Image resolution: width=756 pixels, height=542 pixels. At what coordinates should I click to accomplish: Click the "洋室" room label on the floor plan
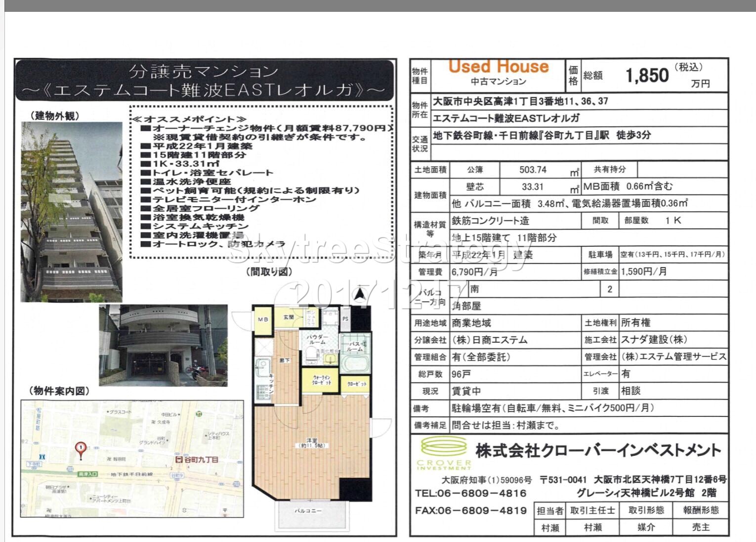[311, 440]
